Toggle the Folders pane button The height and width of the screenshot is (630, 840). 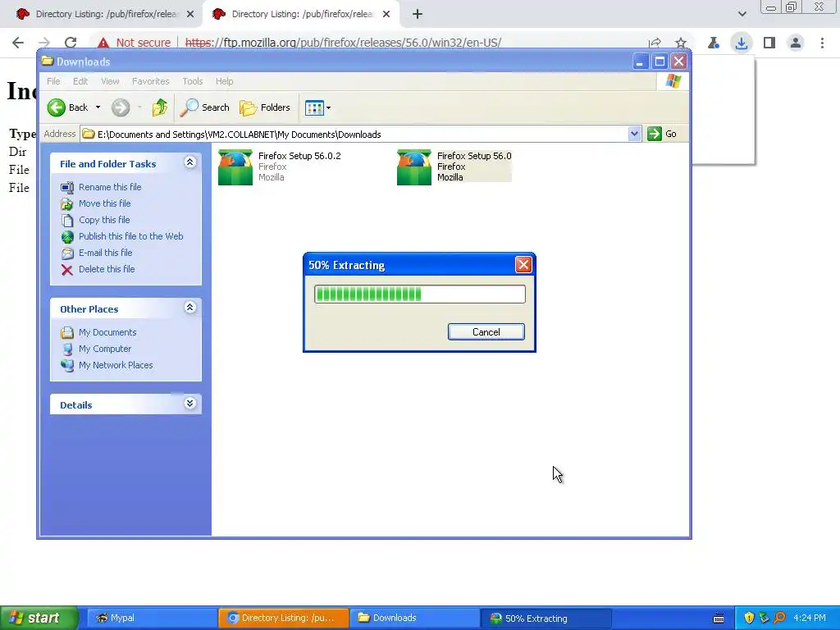click(265, 107)
